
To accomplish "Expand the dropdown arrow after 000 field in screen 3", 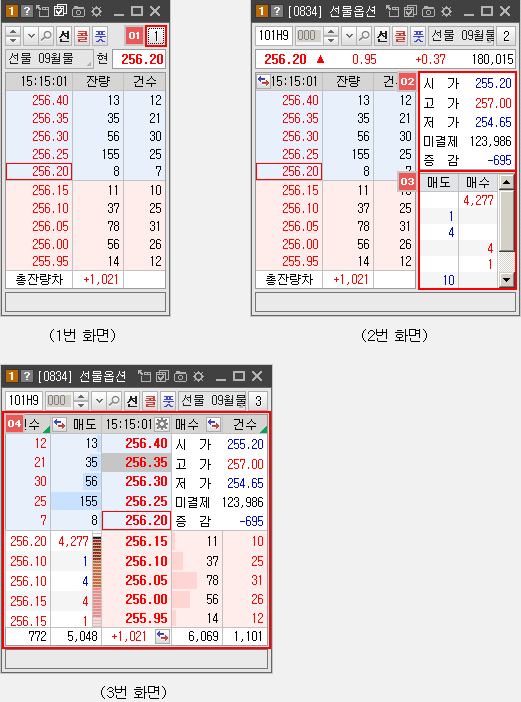I will pos(99,401).
